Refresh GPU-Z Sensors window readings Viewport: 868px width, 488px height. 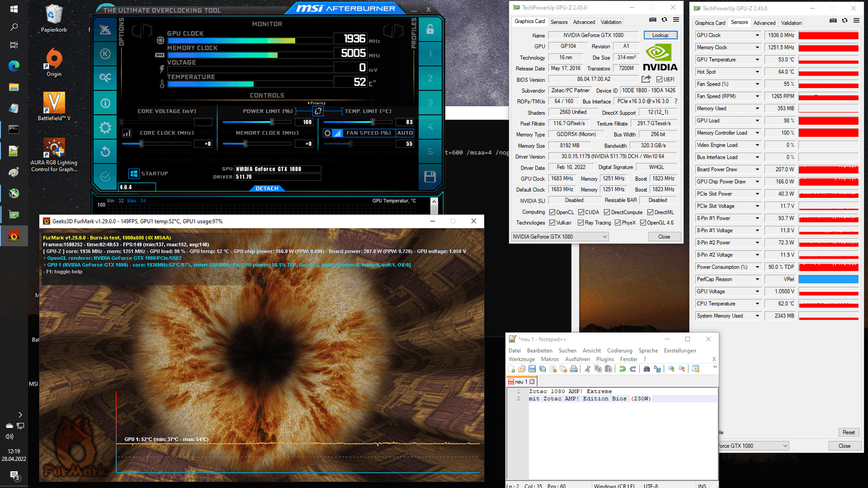pyautogui.click(x=844, y=21)
